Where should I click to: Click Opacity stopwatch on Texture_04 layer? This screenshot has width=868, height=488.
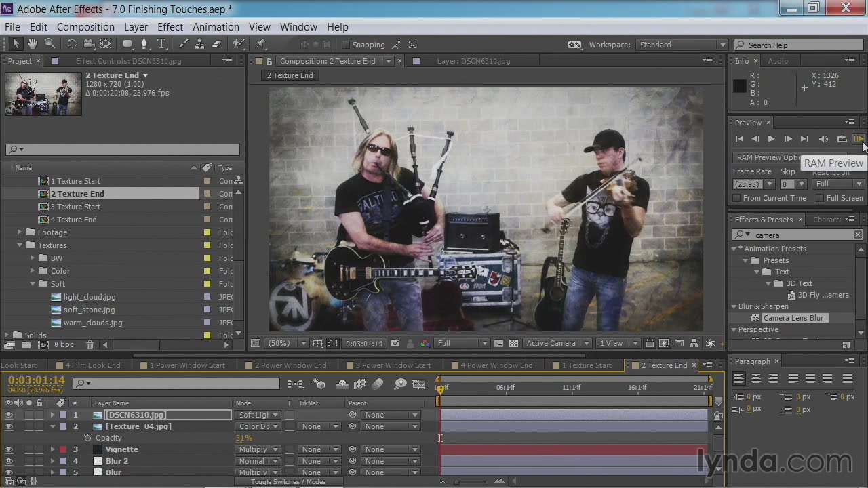pos(87,438)
